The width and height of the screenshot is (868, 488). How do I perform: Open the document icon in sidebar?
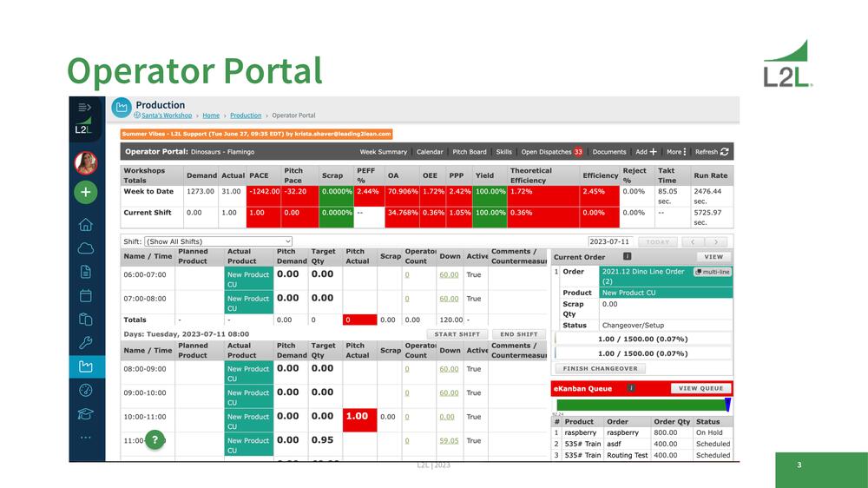coord(85,272)
